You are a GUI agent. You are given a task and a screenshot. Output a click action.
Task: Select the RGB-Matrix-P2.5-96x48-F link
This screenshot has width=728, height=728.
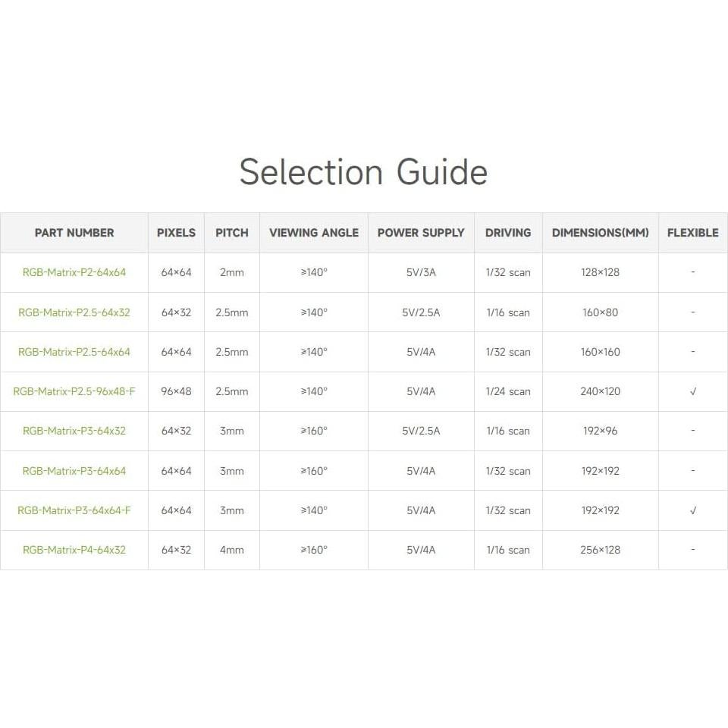pos(74,391)
